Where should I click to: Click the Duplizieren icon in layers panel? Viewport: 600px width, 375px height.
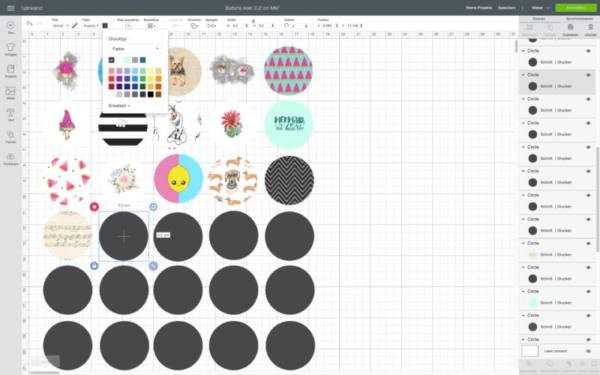tap(570, 28)
